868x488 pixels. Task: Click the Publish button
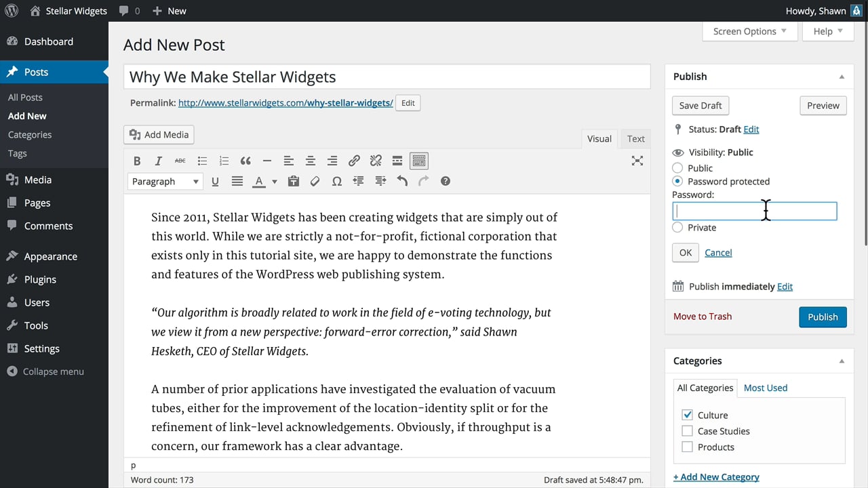[823, 317]
